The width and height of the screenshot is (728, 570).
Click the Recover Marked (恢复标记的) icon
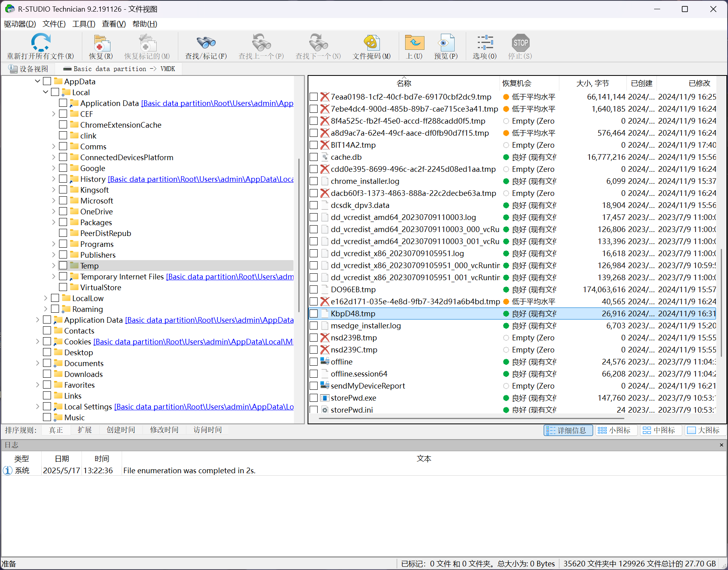pos(147,43)
